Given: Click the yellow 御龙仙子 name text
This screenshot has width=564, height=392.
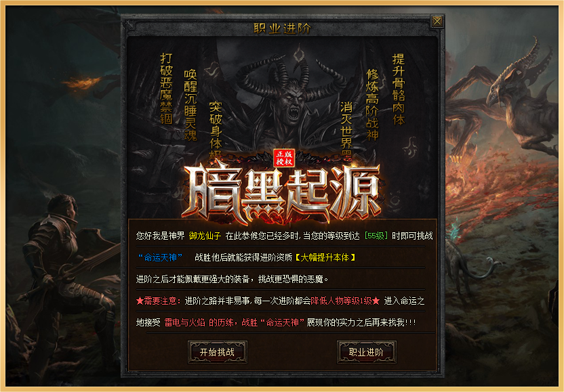Looking at the screenshot, I should (205, 236).
